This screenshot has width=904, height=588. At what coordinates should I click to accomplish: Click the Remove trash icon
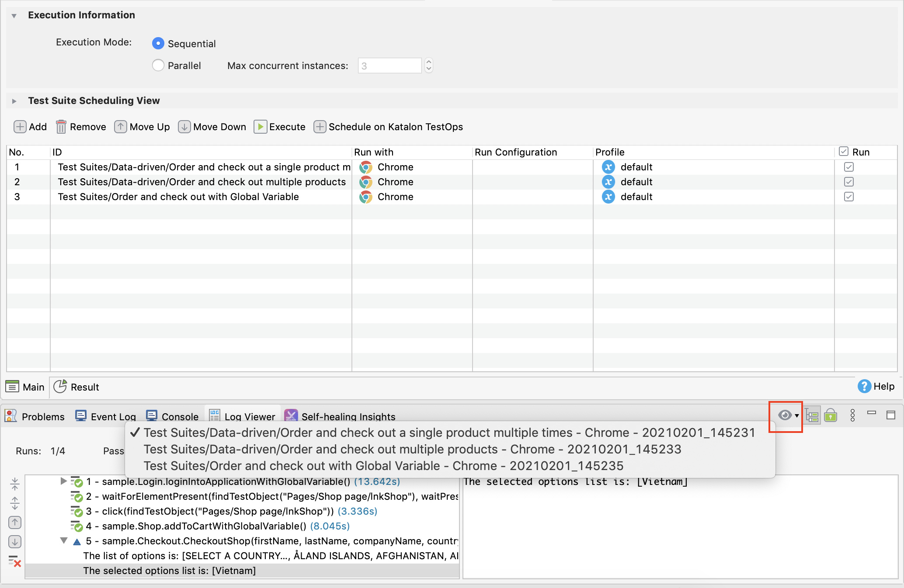coord(61,127)
